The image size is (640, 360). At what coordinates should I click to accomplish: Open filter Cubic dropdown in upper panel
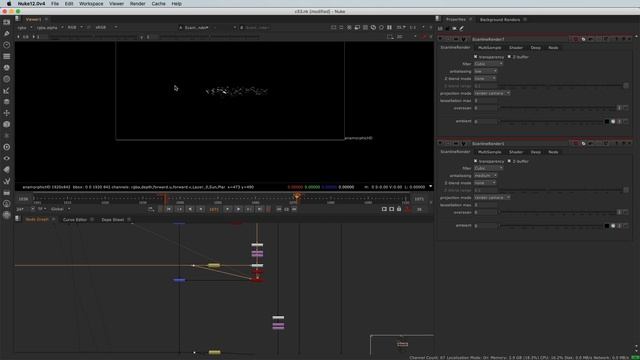(x=489, y=64)
